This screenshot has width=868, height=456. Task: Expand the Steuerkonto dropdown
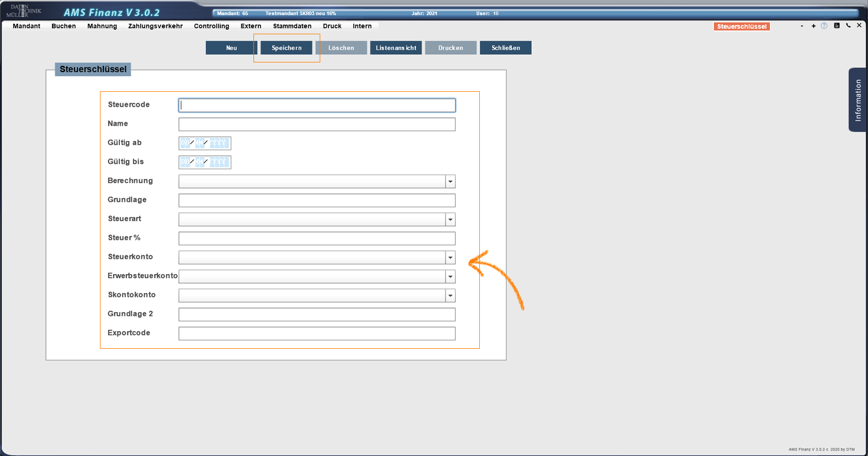click(450, 258)
